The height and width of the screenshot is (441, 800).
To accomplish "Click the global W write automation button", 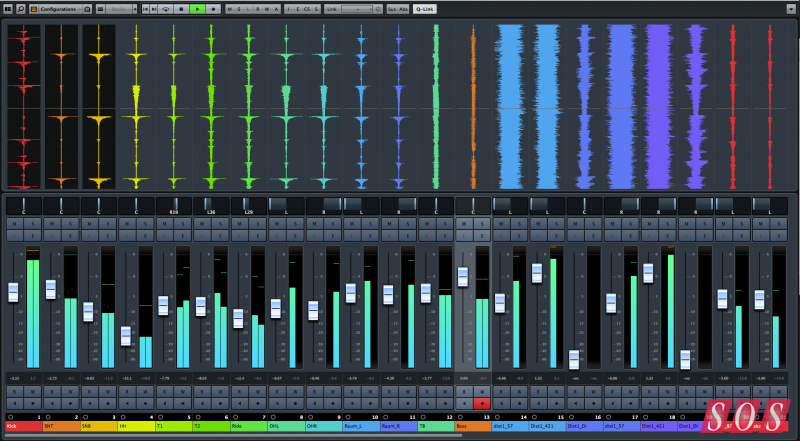I will [267, 9].
